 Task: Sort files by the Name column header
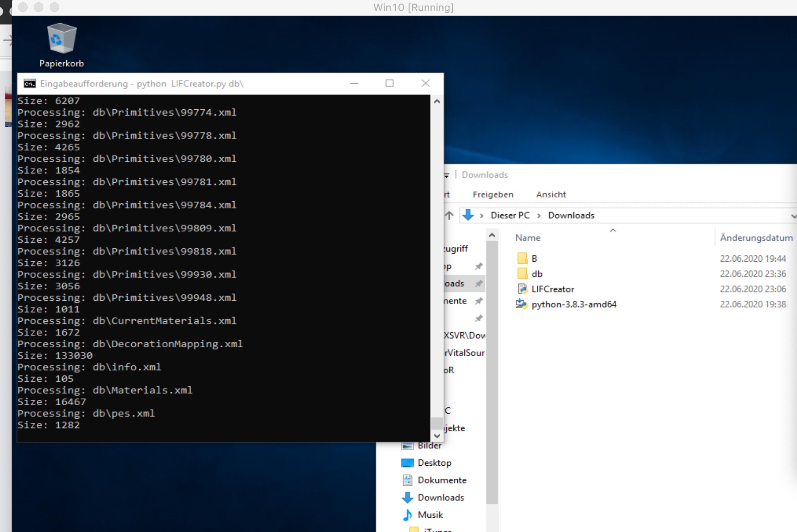point(528,238)
